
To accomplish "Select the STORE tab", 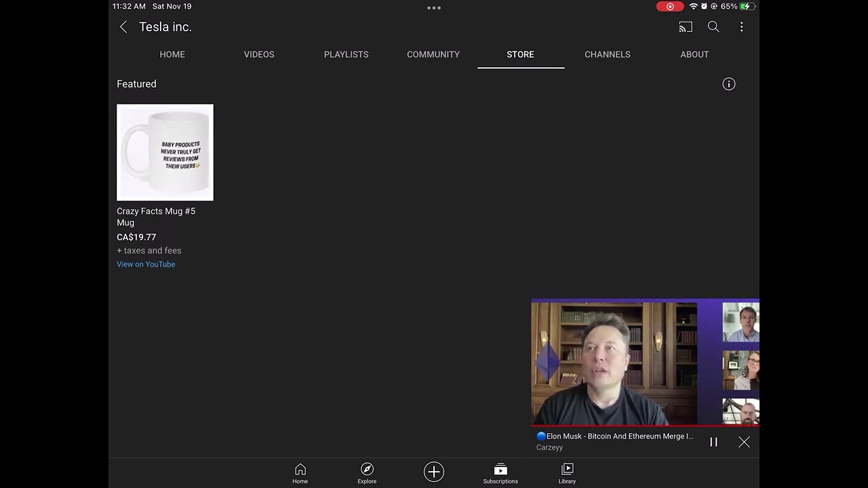I will (520, 54).
